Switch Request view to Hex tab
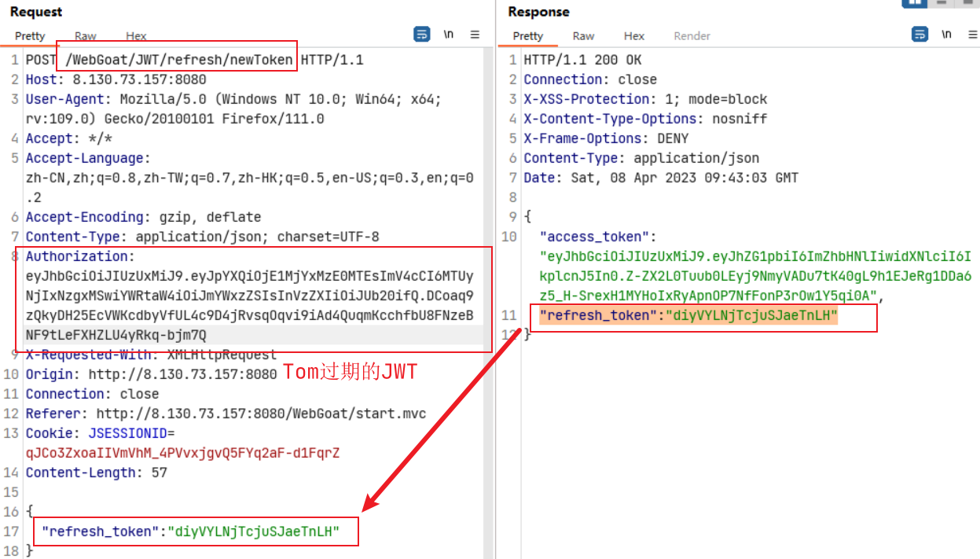980x559 pixels. (x=136, y=36)
